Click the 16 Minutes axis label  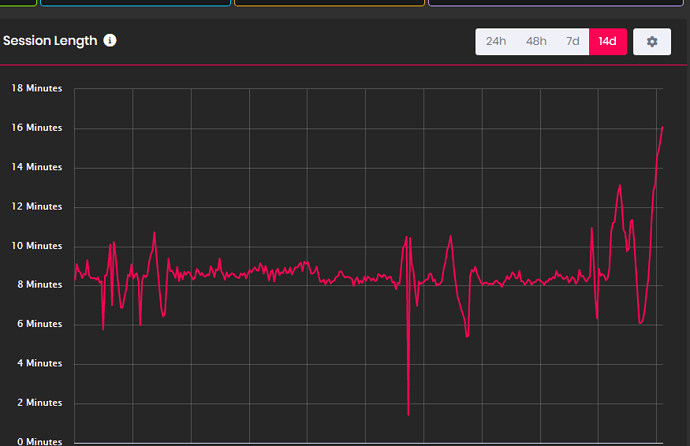37,128
